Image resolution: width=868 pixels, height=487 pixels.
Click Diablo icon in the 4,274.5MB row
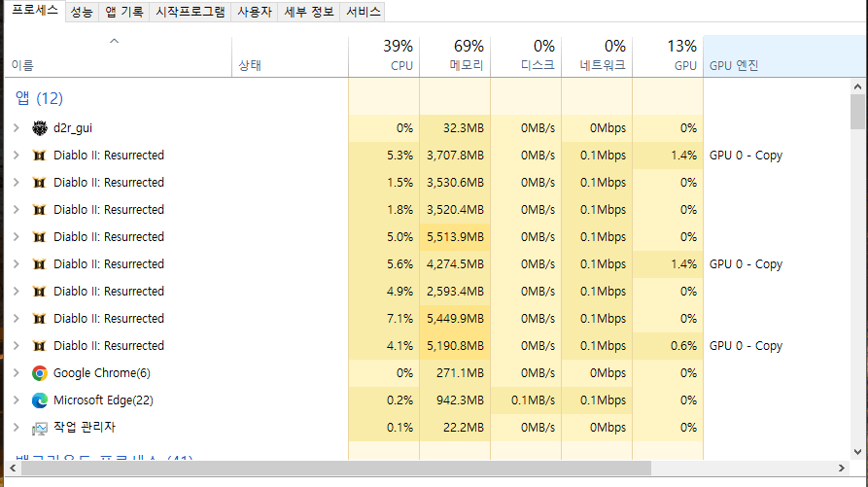39,264
